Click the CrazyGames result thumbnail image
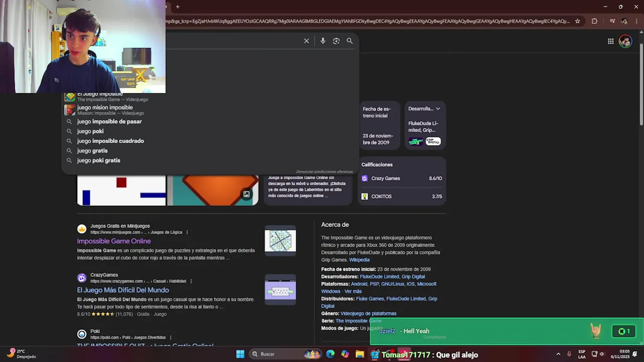644x362 pixels. 280,290
